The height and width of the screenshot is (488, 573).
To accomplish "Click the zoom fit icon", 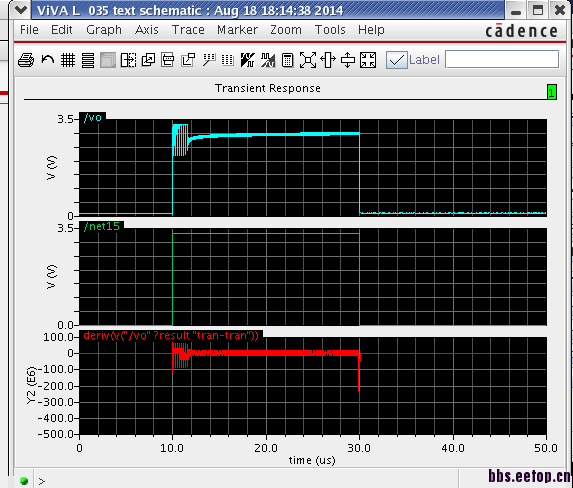I will click(x=308, y=60).
